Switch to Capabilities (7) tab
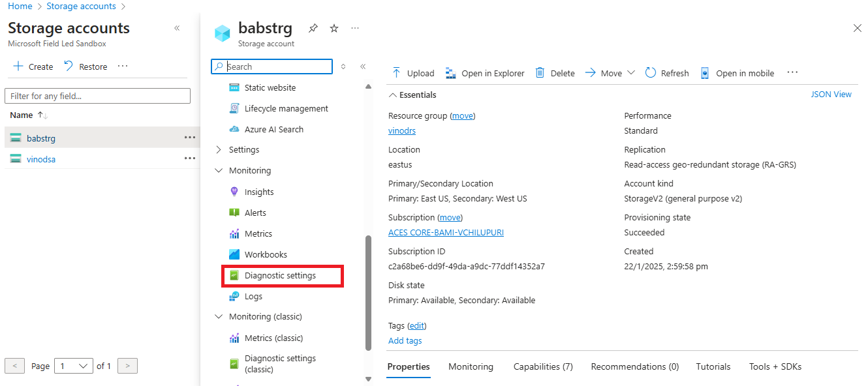The width and height of the screenshot is (868, 386). pos(543,367)
